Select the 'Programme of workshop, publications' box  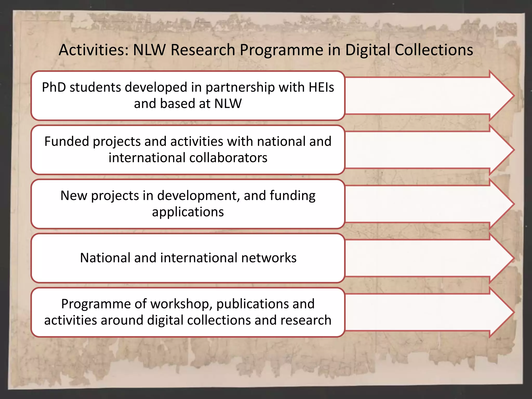(x=188, y=312)
